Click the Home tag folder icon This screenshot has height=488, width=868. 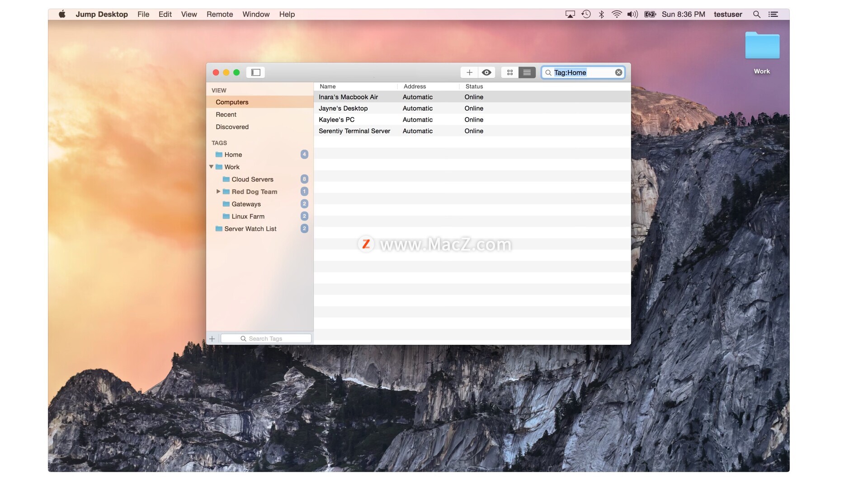(x=219, y=155)
